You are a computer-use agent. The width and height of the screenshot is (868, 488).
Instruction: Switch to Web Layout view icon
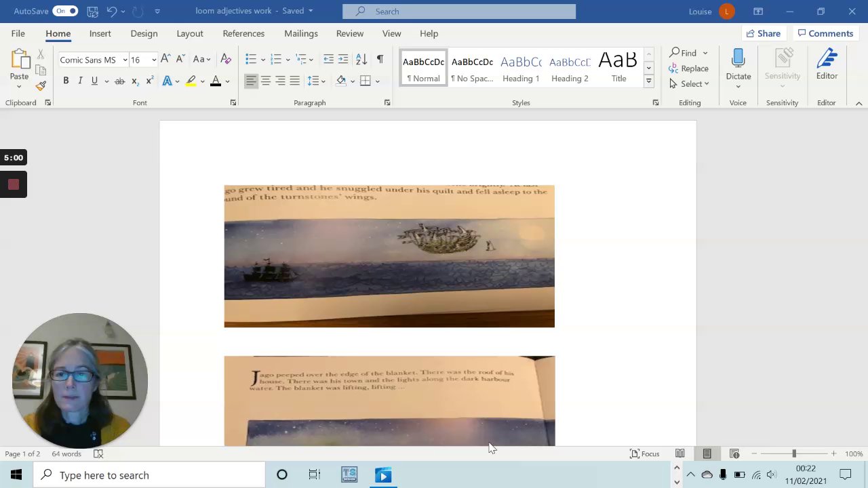(x=734, y=454)
